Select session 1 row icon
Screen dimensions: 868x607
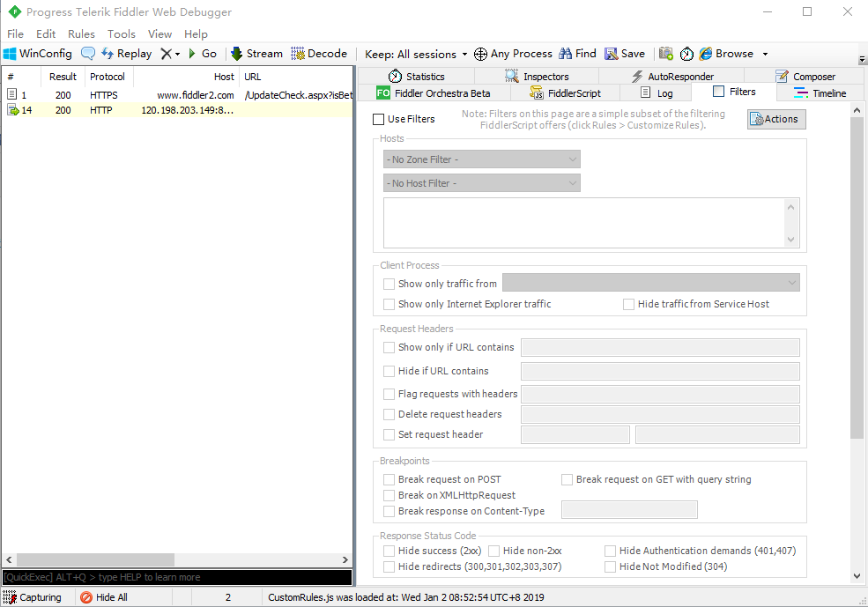click(x=12, y=94)
